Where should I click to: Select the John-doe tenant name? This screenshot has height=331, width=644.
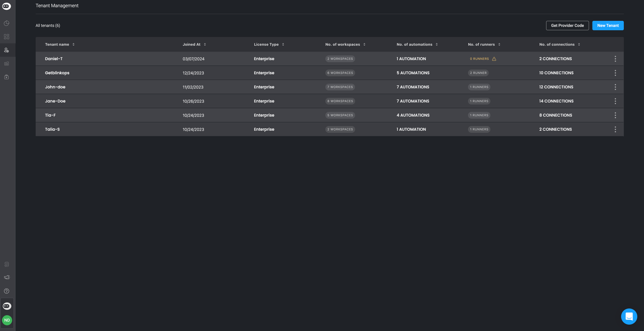click(55, 87)
